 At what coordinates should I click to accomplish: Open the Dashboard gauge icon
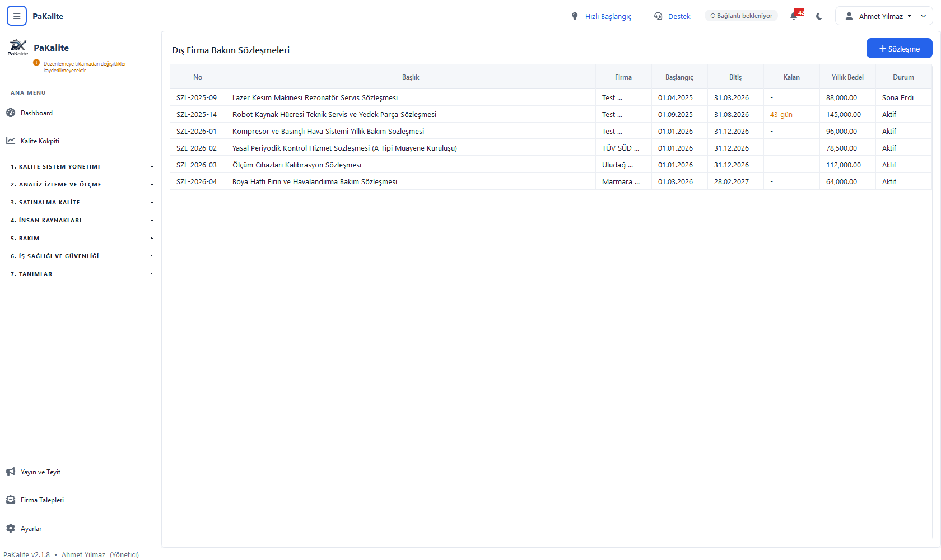click(11, 113)
